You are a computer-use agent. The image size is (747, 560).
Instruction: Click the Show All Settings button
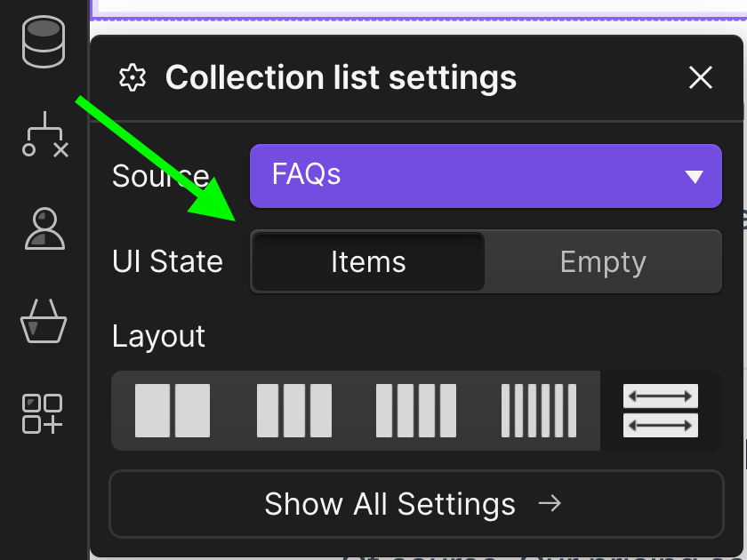coord(416,504)
